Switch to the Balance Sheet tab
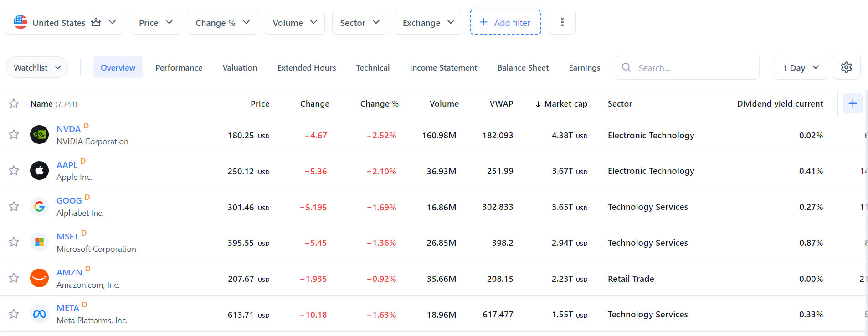This screenshot has width=868, height=336. click(523, 67)
